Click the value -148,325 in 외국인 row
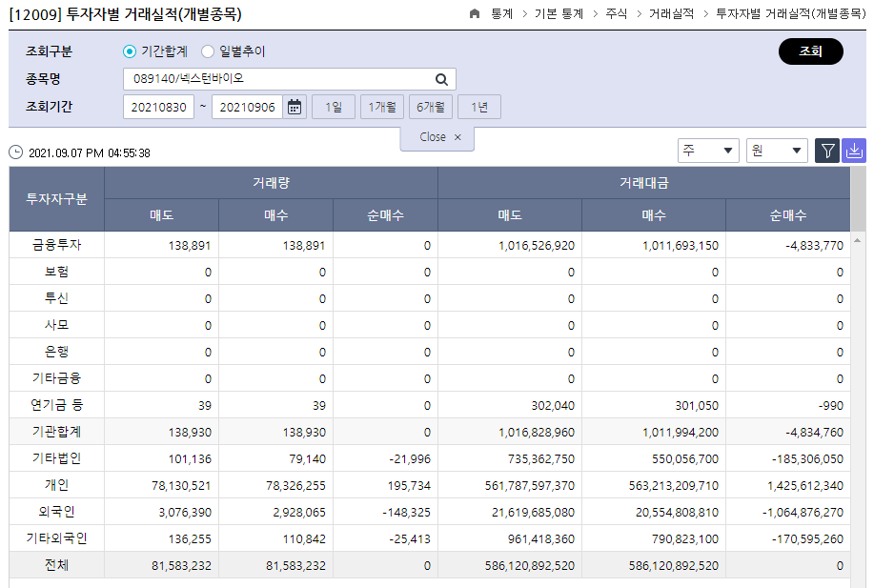This screenshot has height=588, width=874. pos(406,513)
